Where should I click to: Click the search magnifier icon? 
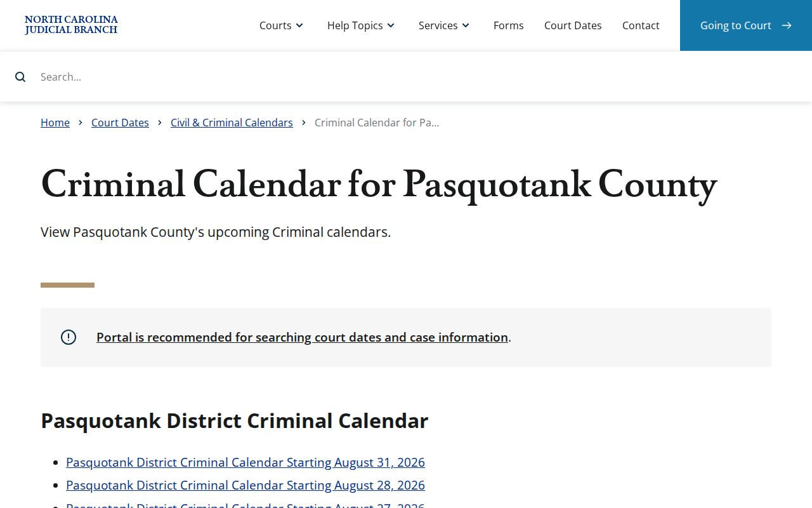20,77
